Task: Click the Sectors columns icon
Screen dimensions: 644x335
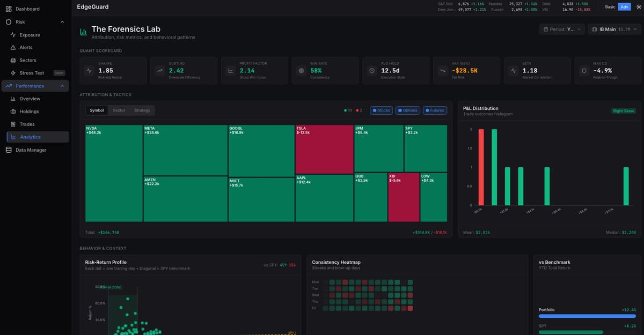Action: (13, 61)
